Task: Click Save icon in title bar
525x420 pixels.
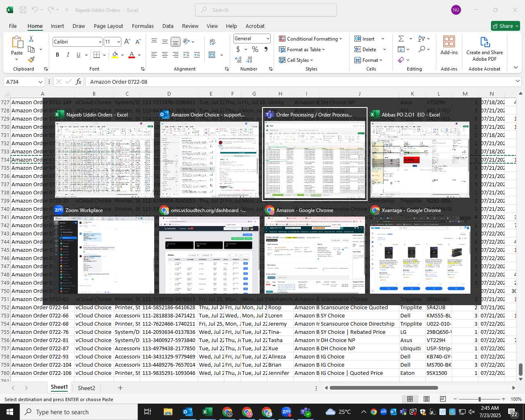Action: (x=23, y=10)
